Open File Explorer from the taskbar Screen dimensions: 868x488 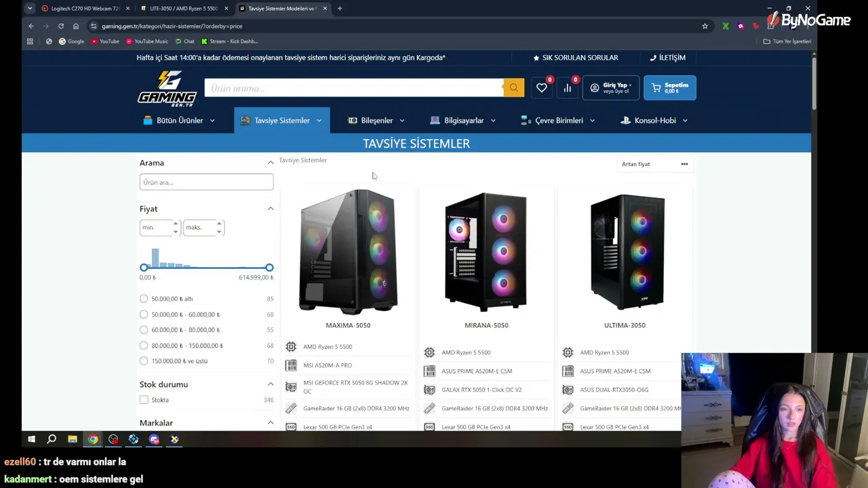(x=73, y=439)
